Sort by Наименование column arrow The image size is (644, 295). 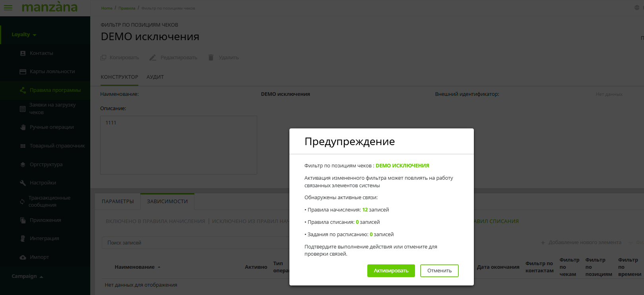click(159, 267)
